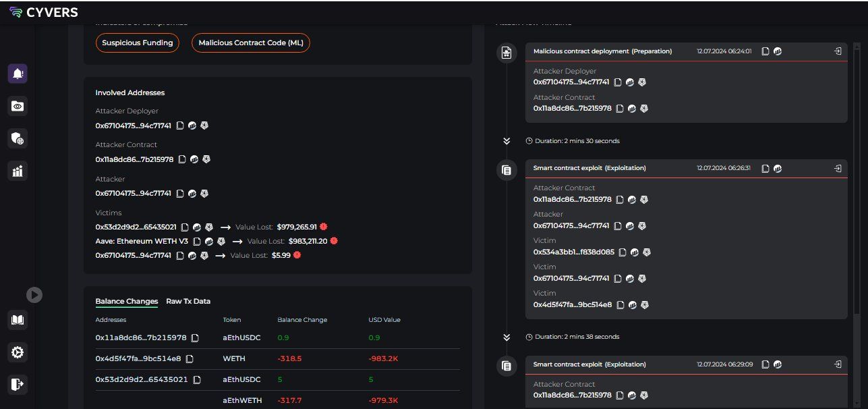Open the Malicious contract deployment event details arrow
Screen dimensions: 868x409
tap(838, 51)
